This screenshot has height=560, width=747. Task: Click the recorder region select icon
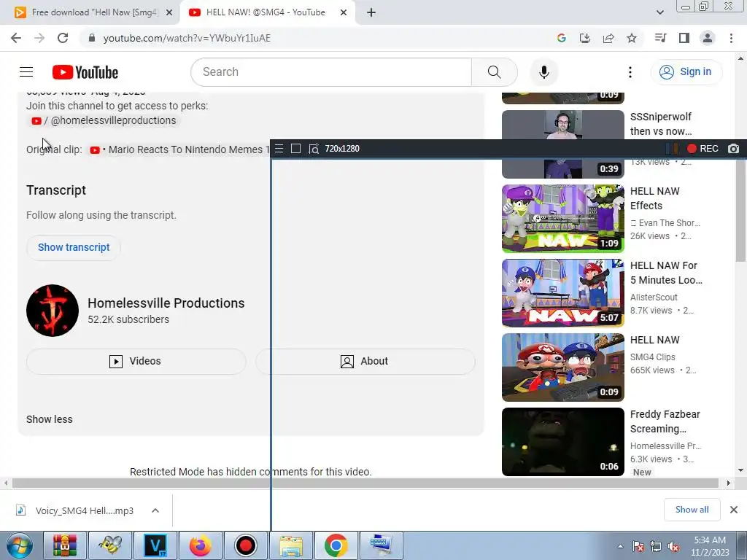click(x=313, y=149)
